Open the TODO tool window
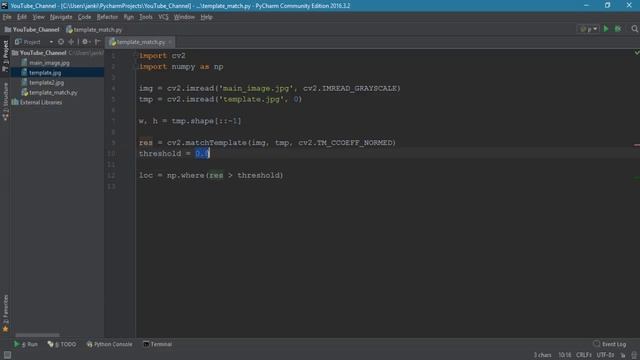 62,344
